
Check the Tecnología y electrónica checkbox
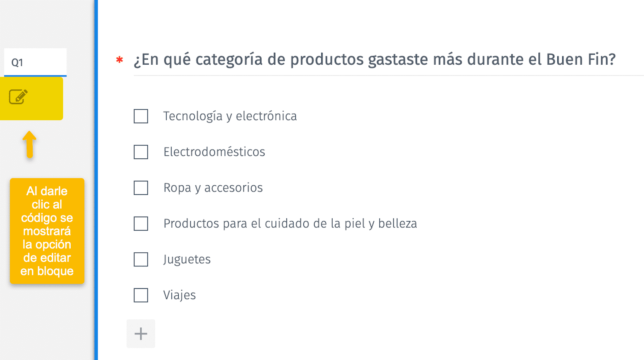pos(141,116)
